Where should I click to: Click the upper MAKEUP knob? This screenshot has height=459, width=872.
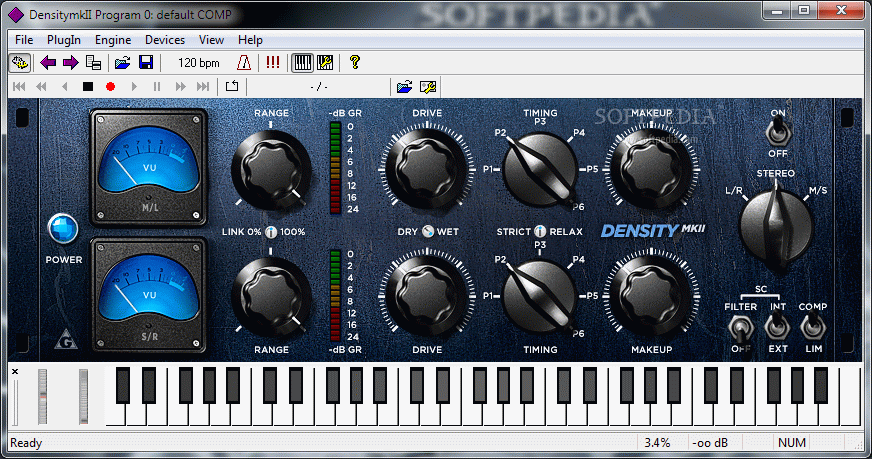pyautogui.click(x=651, y=169)
